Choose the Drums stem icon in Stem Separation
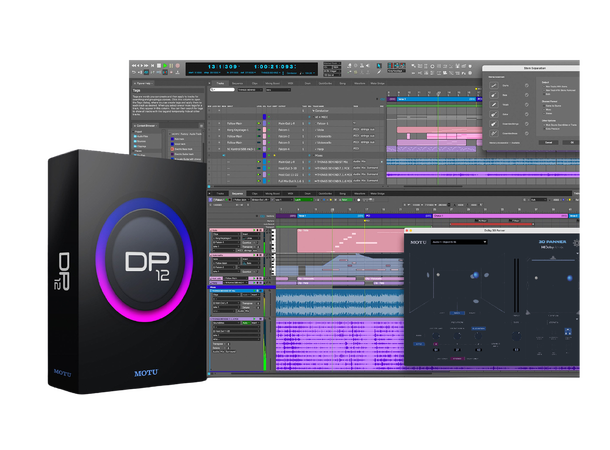The width and height of the screenshot is (610, 450). (494, 85)
